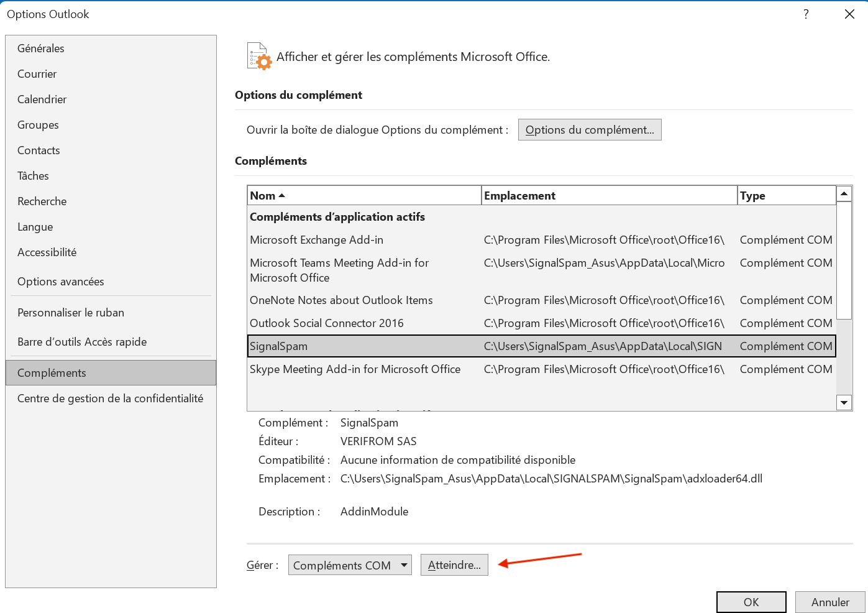
Task: Switch to the Calendrier options
Action: [42, 99]
